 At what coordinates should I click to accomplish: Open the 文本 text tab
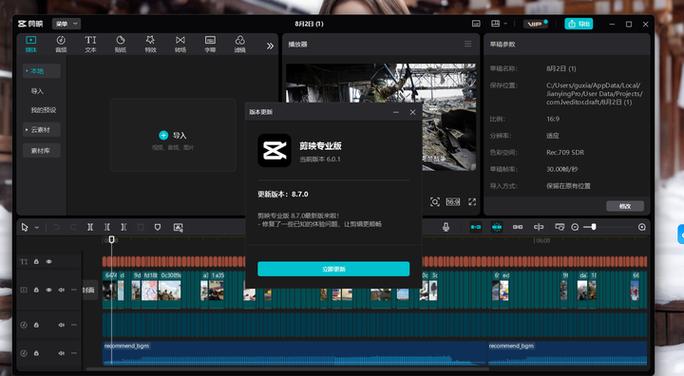pyautogui.click(x=90, y=44)
